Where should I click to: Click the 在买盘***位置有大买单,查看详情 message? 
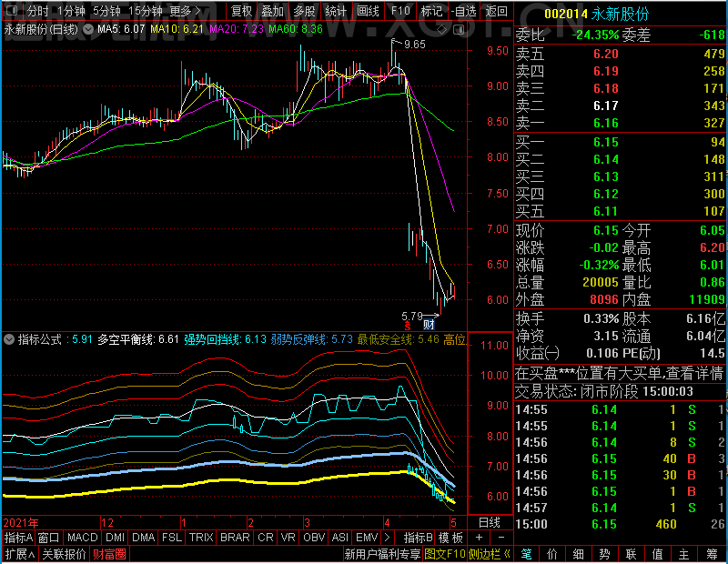[620, 373]
